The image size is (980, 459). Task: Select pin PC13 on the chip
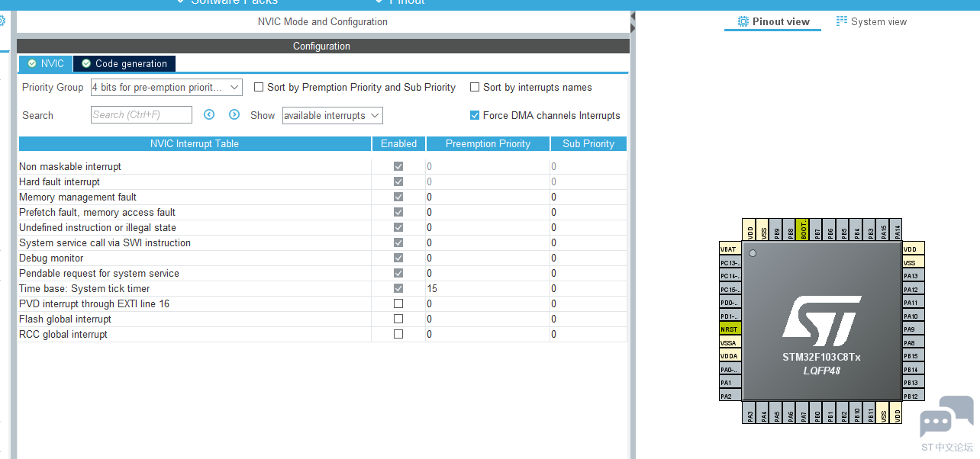point(730,262)
